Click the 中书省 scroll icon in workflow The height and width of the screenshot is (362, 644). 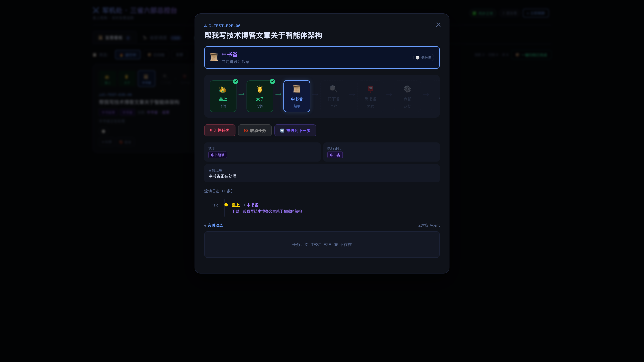pos(297,89)
